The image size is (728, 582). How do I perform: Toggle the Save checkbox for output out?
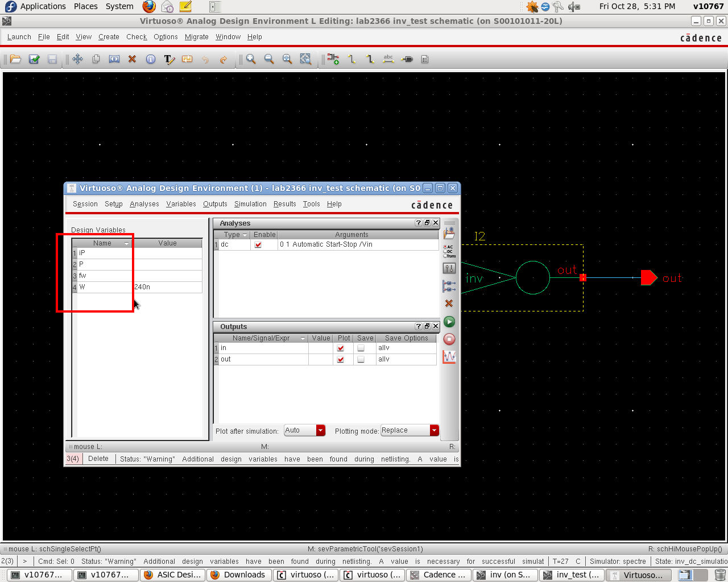click(361, 359)
